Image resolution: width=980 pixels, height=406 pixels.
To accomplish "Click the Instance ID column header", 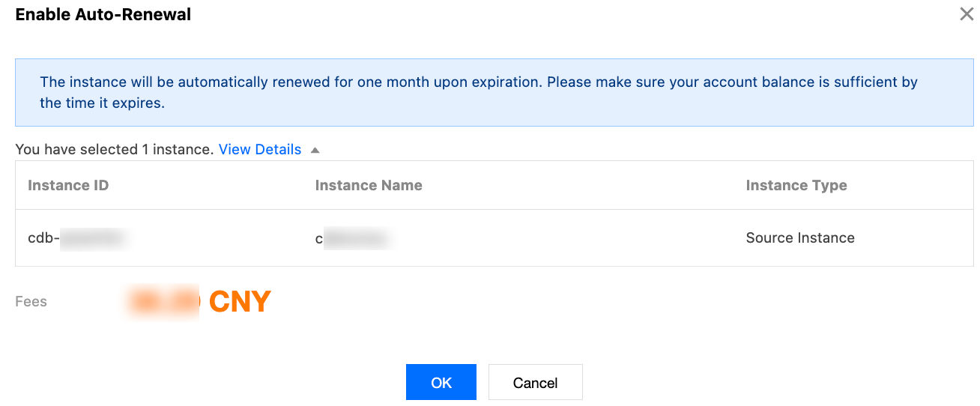I will pyautogui.click(x=68, y=185).
